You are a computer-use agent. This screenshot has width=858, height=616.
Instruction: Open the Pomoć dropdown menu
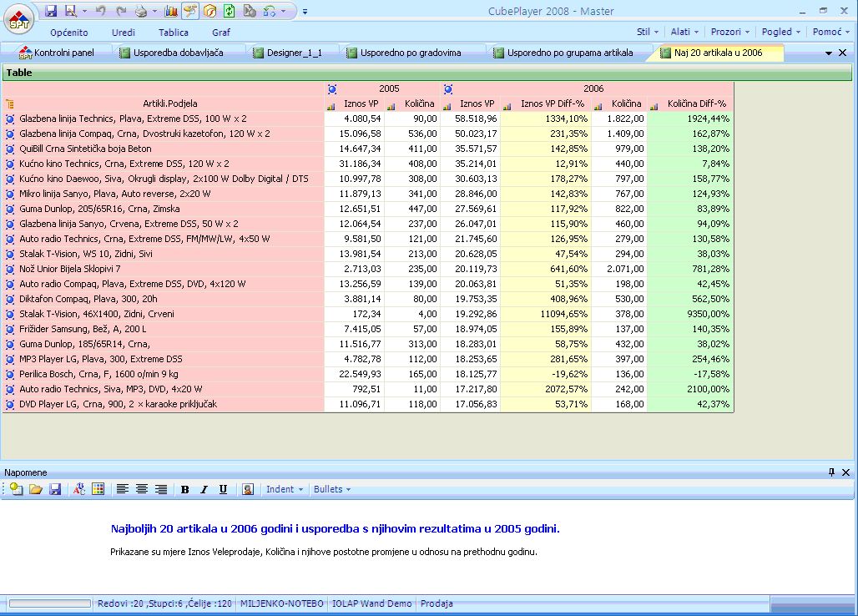pyautogui.click(x=830, y=32)
